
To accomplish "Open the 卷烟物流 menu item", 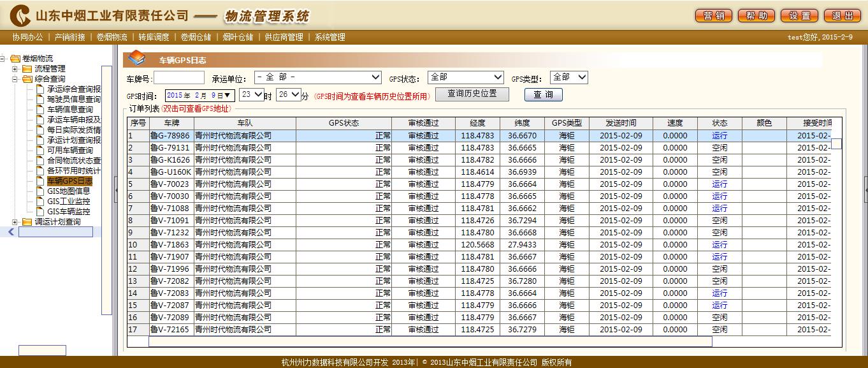I will coord(112,38).
